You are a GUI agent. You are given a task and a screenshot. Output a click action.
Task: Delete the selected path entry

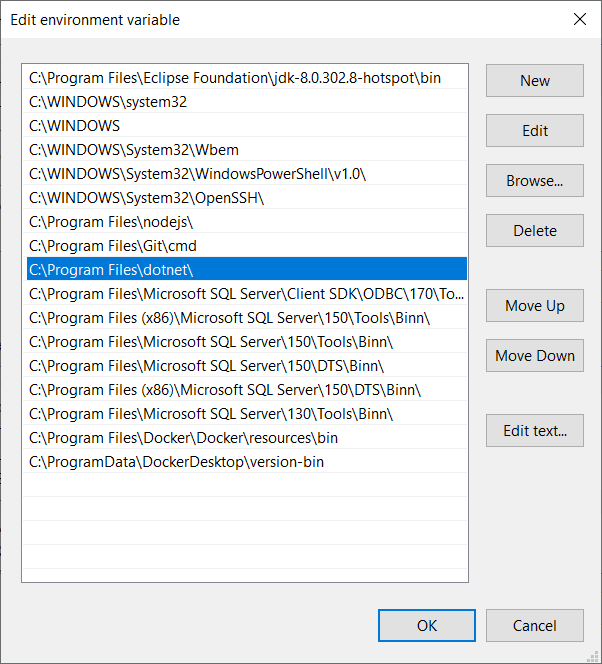(x=535, y=230)
